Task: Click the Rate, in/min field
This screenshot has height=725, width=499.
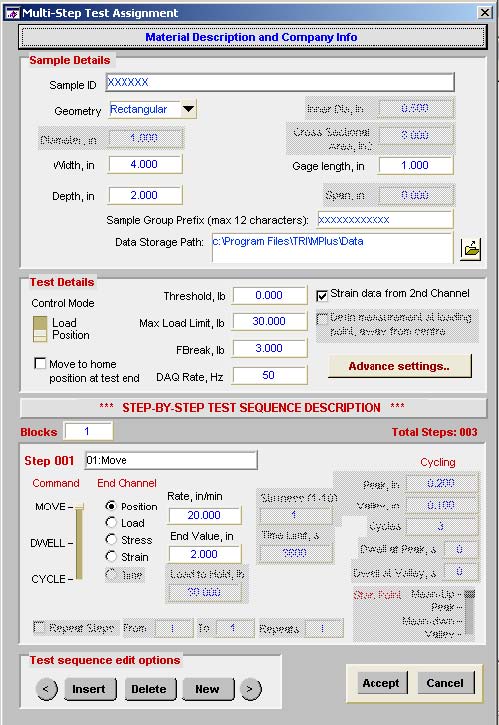Action: coord(204,515)
